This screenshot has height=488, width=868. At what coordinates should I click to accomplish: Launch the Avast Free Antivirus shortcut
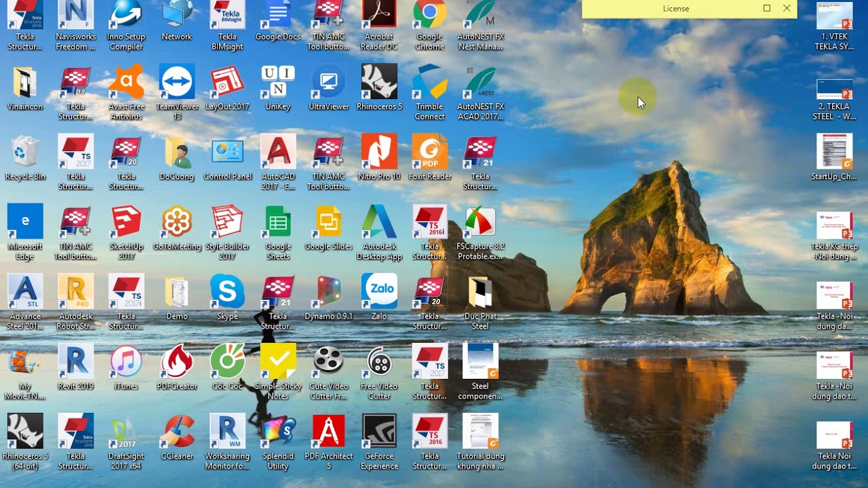[x=126, y=93]
